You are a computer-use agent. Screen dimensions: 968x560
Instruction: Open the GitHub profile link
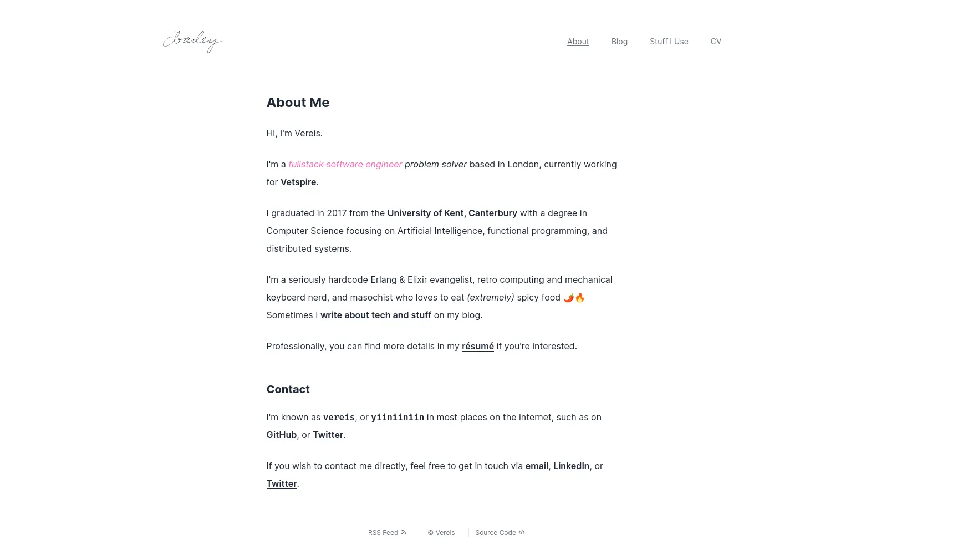(x=281, y=435)
